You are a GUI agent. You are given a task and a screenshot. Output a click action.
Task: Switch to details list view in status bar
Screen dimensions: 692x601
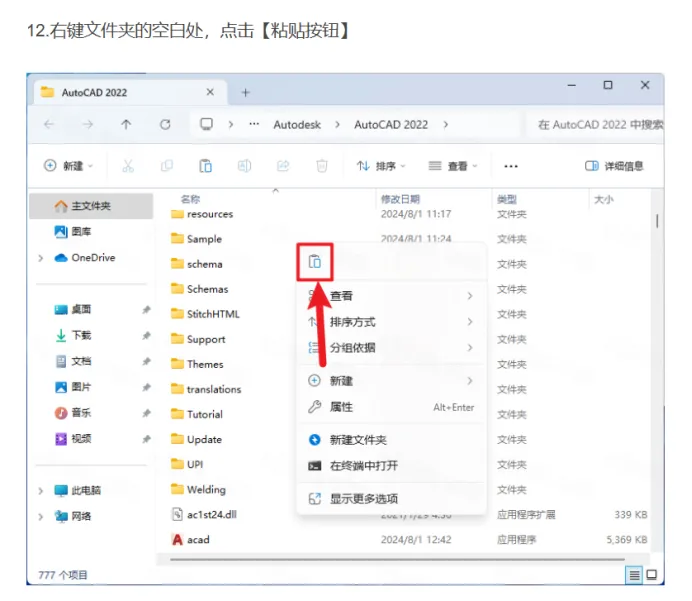click(634, 575)
